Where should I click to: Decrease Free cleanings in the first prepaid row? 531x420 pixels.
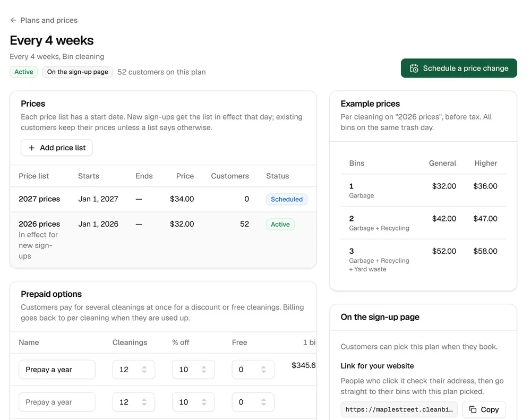point(263,372)
